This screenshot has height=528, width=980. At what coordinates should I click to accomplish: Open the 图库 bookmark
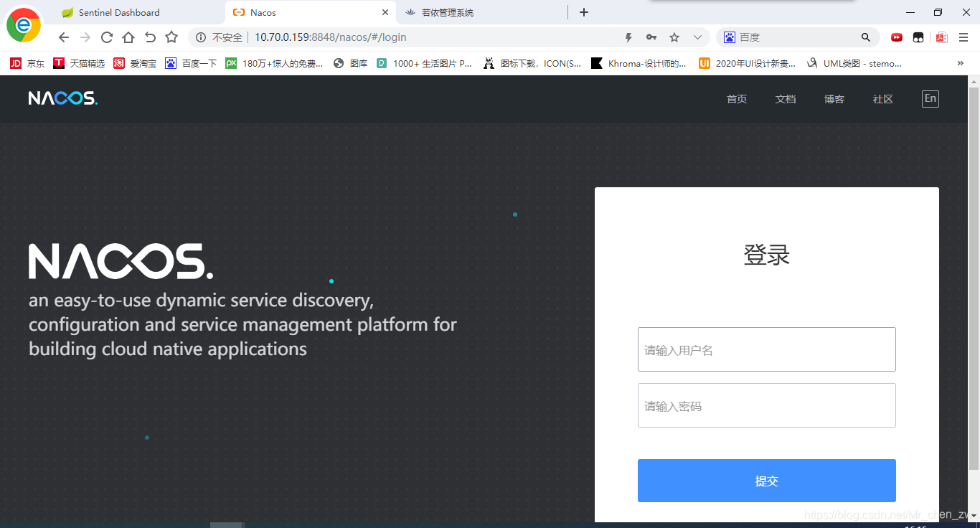click(350, 63)
